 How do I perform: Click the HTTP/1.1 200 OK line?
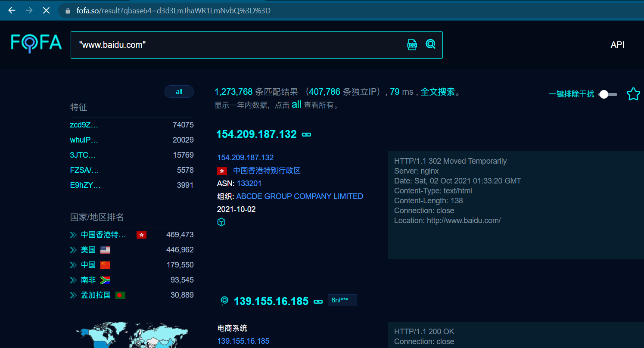tap(424, 332)
